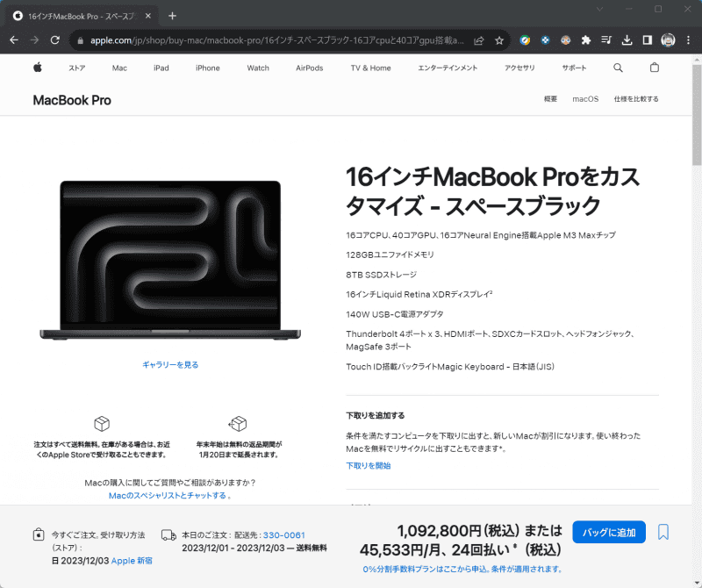Open a new browser tab

pyautogui.click(x=172, y=15)
